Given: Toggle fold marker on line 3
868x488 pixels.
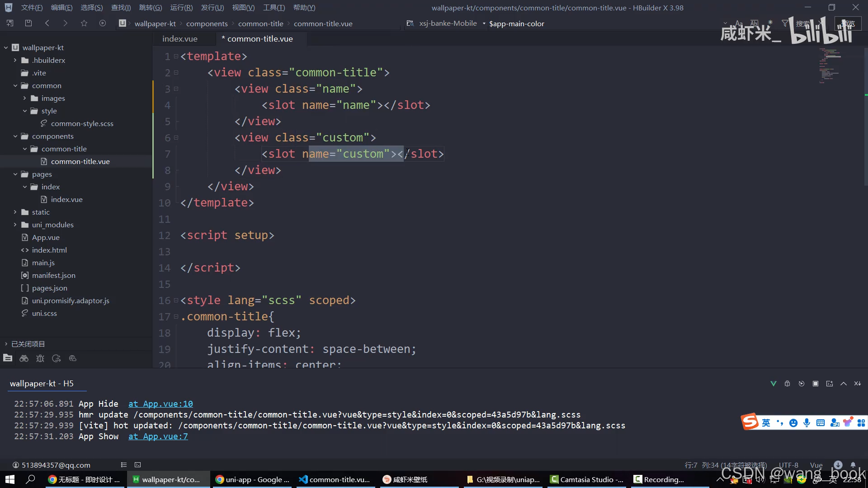Looking at the screenshot, I should tap(176, 89).
